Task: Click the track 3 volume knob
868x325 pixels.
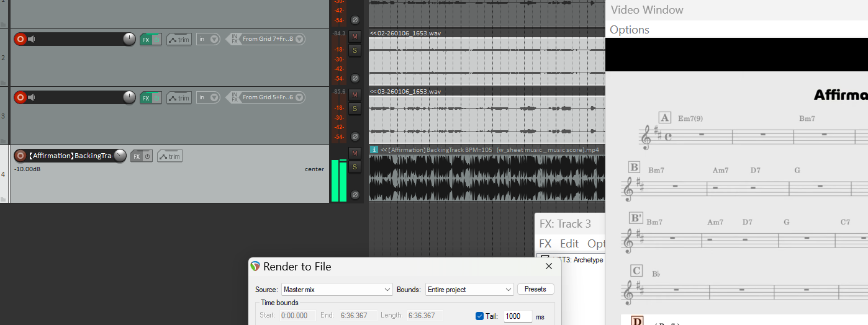Action: tap(129, 97)
